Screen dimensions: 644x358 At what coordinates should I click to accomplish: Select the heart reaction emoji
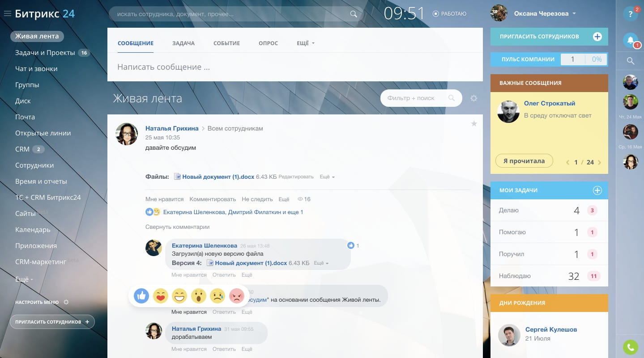[x=160, y=296]
